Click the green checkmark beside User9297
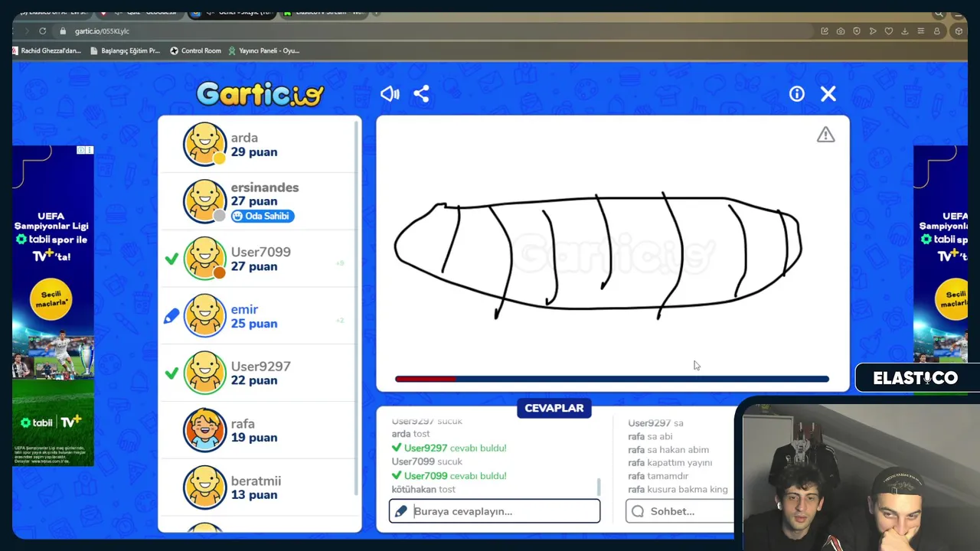Viewport: 980px width, 551px height. pos(171,373)
